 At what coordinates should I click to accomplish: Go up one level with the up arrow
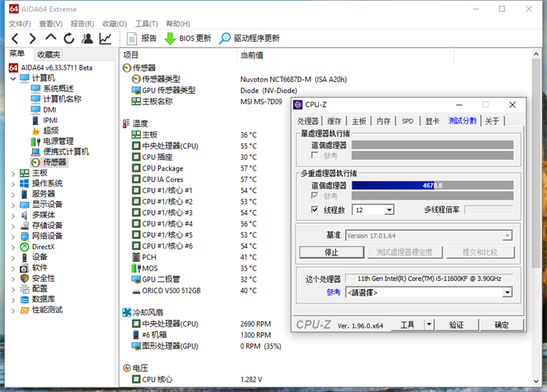click(x=50, y=37)
